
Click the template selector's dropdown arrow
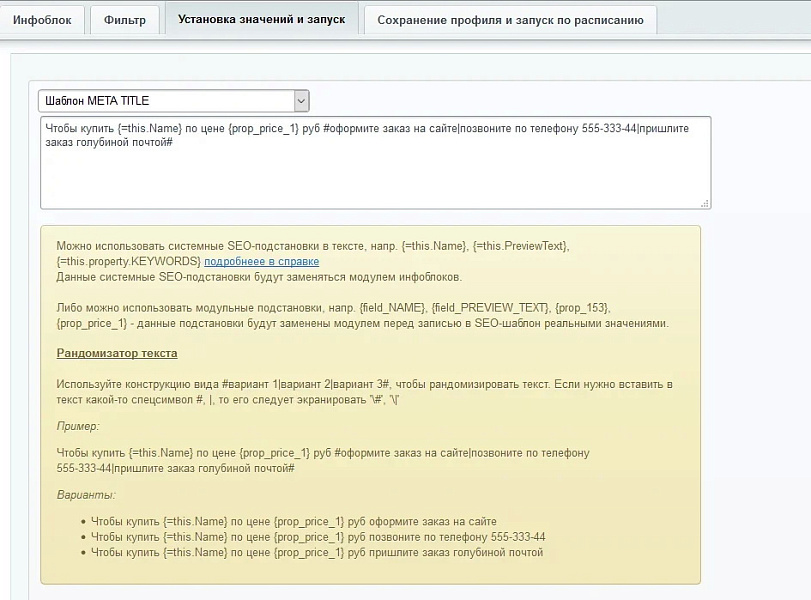pos(299,100)
